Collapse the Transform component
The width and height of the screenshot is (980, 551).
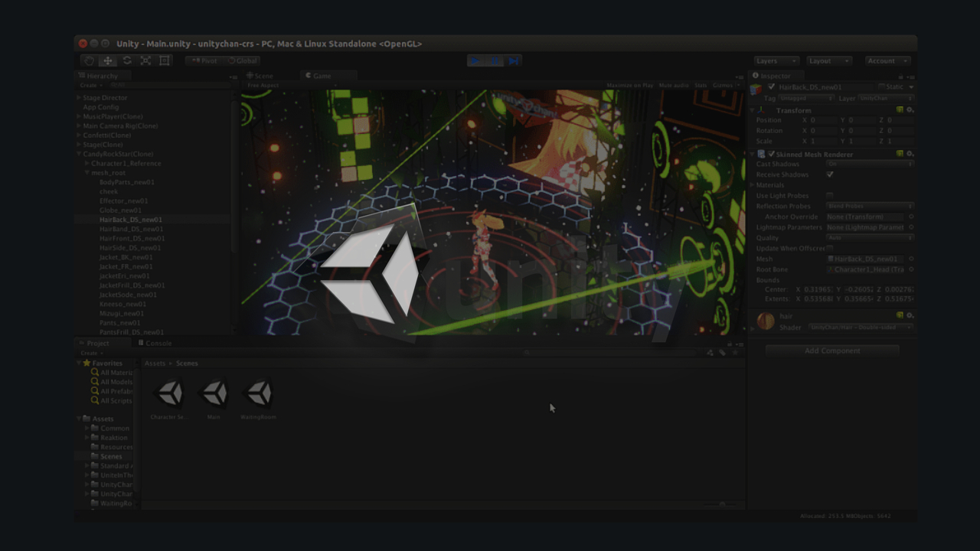752,110
